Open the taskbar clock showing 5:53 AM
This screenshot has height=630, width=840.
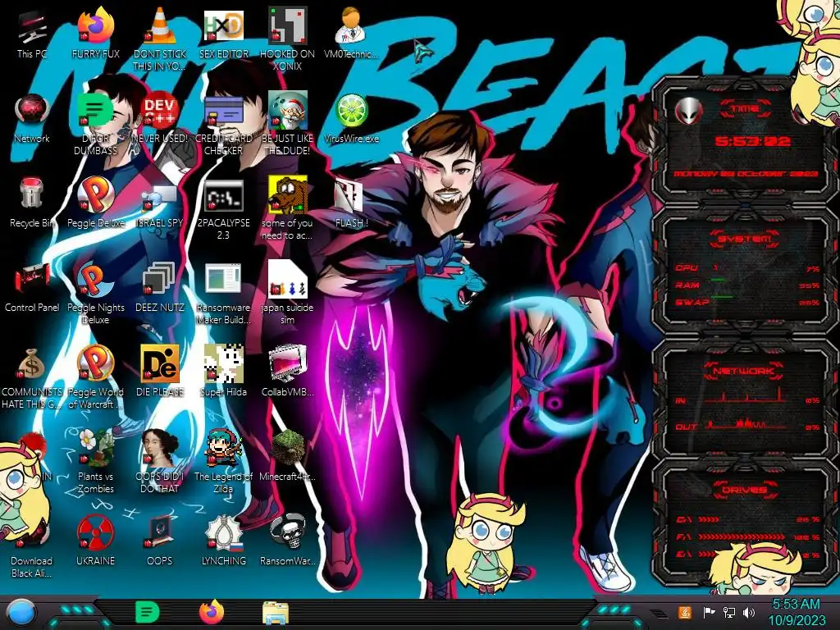[797, 613]
